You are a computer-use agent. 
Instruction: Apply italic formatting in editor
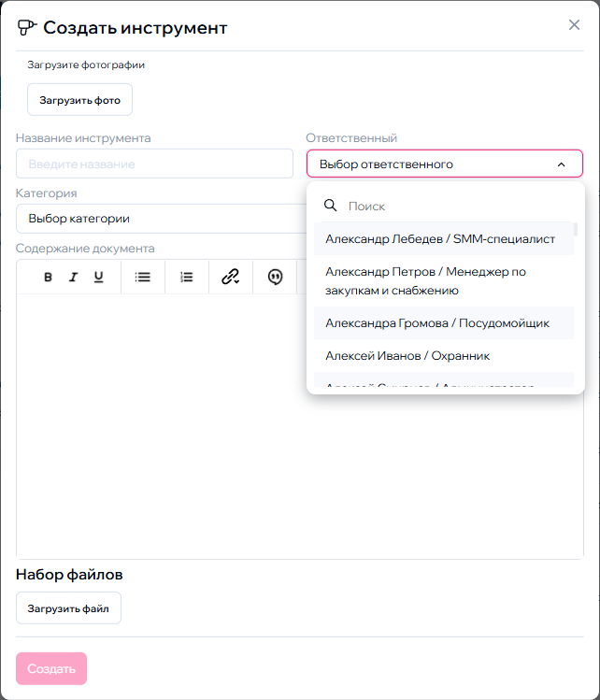pos(73,277)
